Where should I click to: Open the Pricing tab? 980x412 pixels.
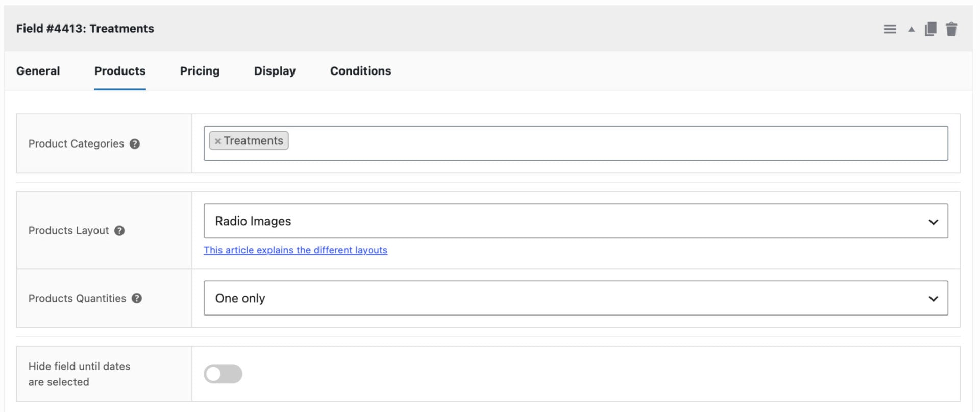[x=200, y=71]
